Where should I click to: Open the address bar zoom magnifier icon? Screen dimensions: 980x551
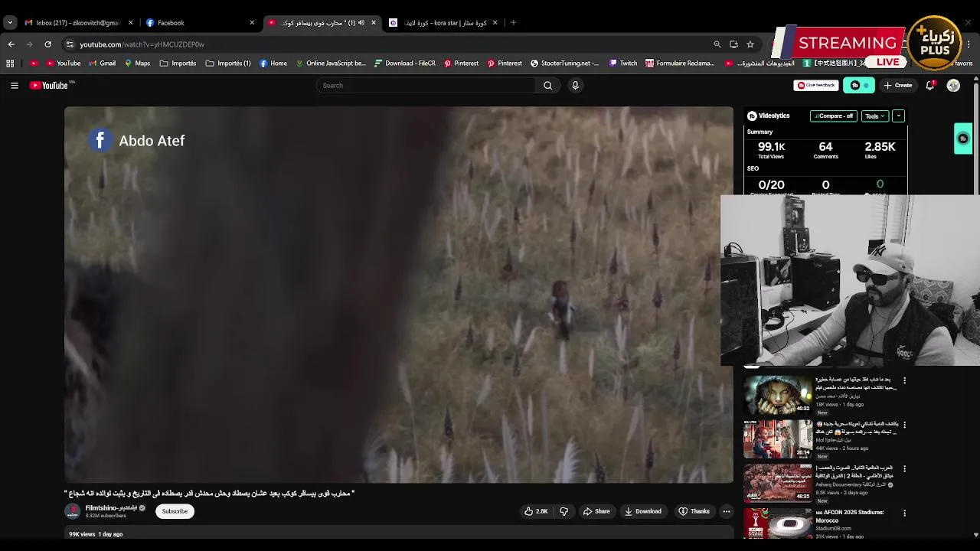coord(717,44)
